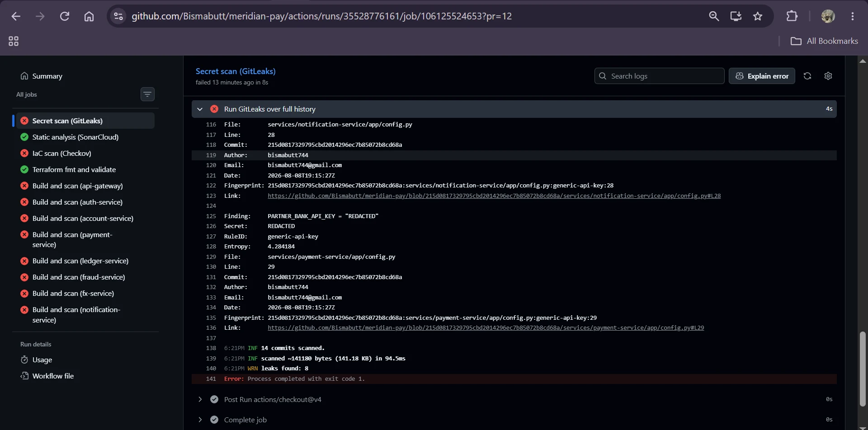
Task: Go to browser home page icon
Action: pos(89,16)
